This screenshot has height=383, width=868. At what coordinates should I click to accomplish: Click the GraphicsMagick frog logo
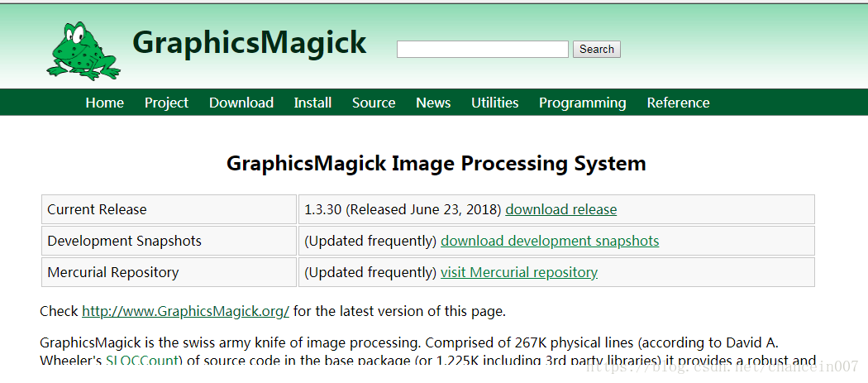83,50
